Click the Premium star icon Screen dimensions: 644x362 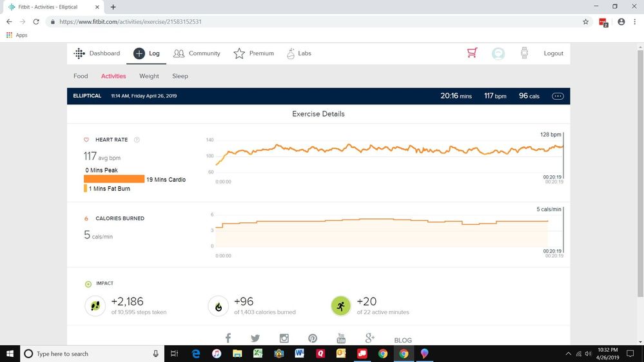[239, 53]
